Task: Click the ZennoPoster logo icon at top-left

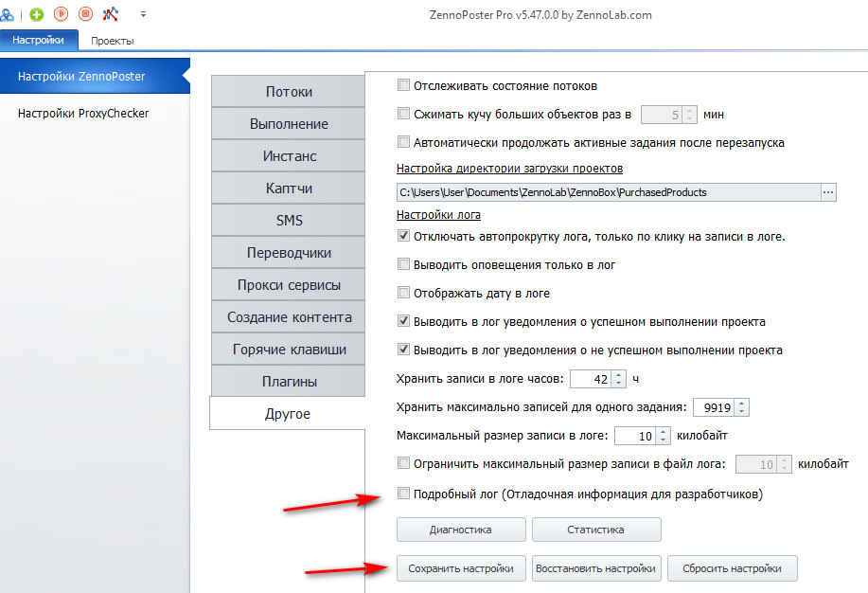Action: tap(7, 14)
